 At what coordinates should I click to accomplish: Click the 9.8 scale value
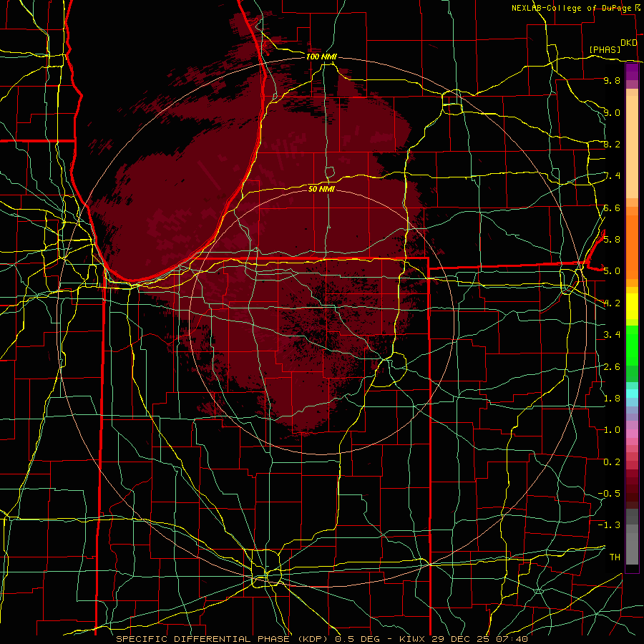pyautogui.click(x=612, y=80)
